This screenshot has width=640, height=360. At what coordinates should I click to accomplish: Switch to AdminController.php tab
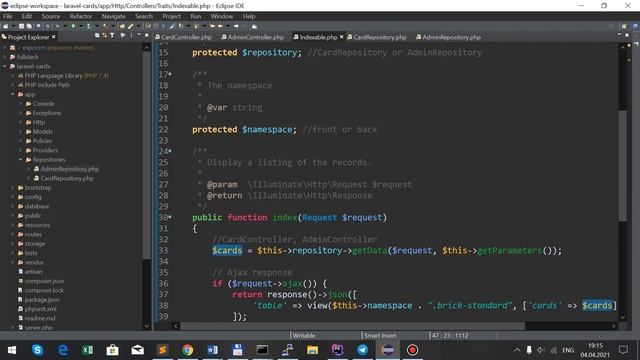[x=253, y=37]
